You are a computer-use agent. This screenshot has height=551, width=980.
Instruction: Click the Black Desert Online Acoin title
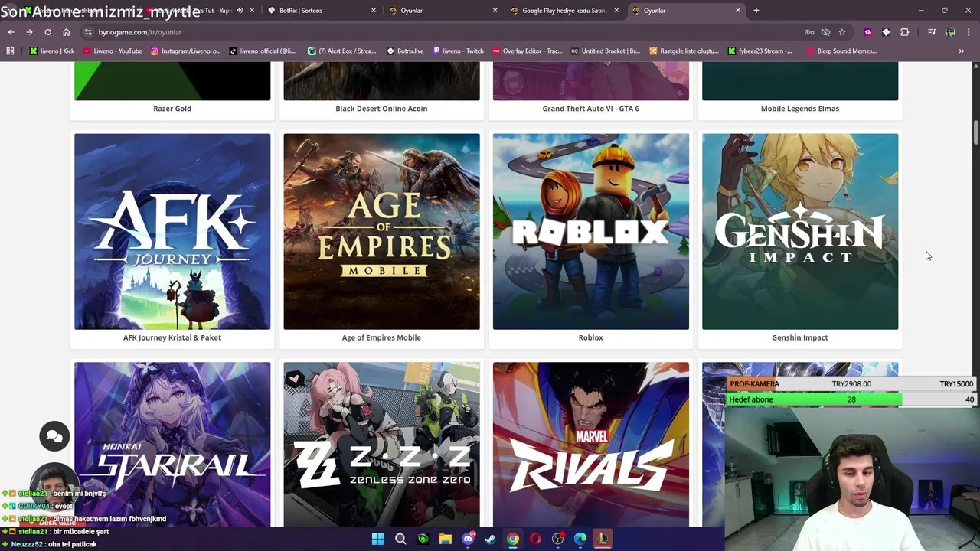pyautogui.click(x=381, y=109)
